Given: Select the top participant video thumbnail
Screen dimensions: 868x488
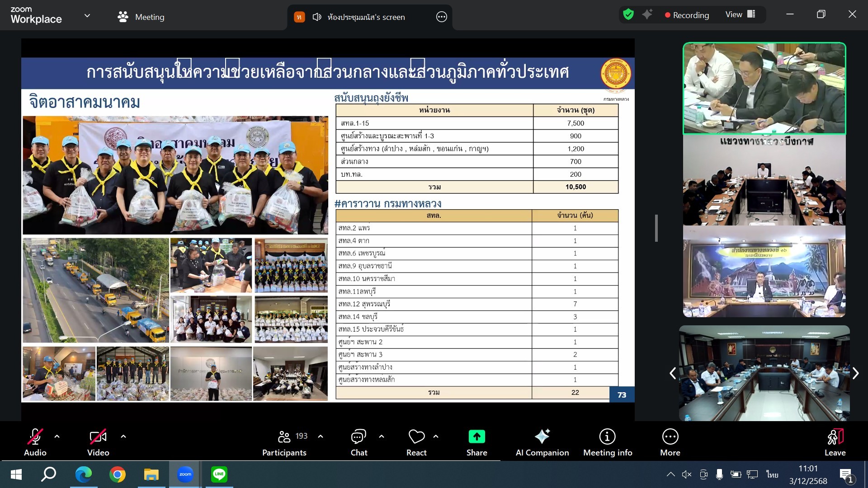Looking at the screenshot, I should coord(764,89).
